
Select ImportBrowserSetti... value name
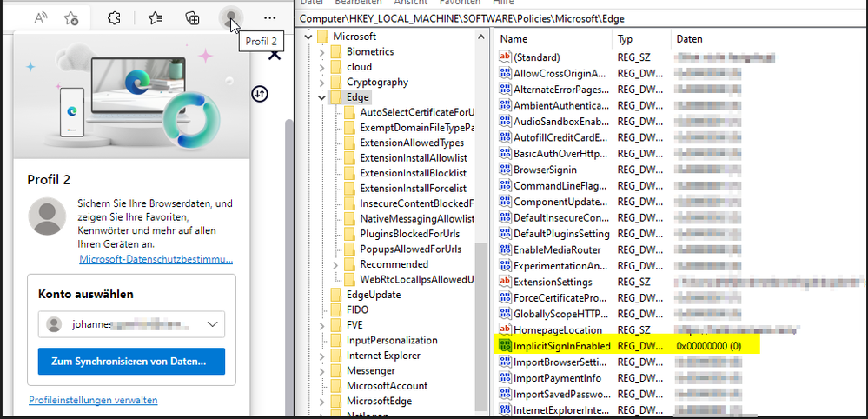tap(561, 362)
